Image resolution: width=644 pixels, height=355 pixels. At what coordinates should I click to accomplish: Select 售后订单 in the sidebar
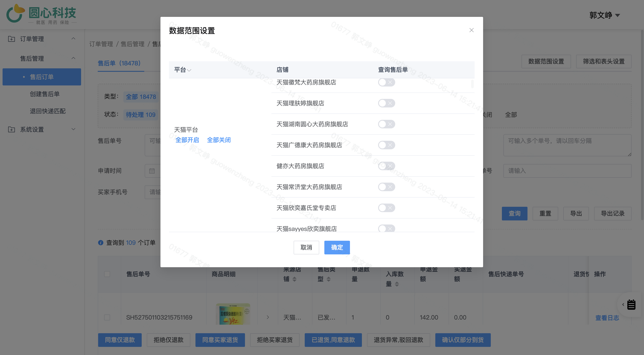point(42,77)
